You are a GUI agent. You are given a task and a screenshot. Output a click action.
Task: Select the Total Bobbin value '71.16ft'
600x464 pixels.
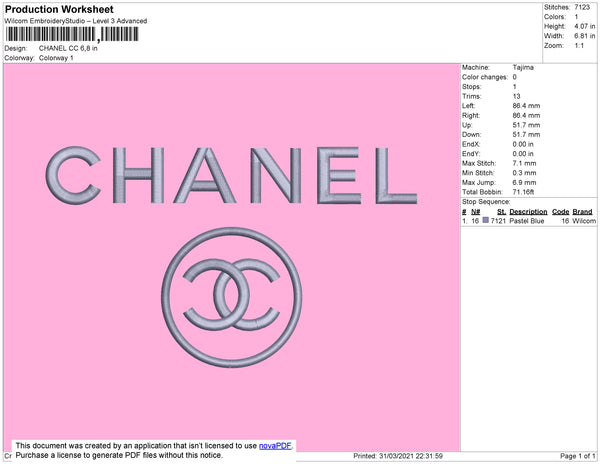(523, 192)
